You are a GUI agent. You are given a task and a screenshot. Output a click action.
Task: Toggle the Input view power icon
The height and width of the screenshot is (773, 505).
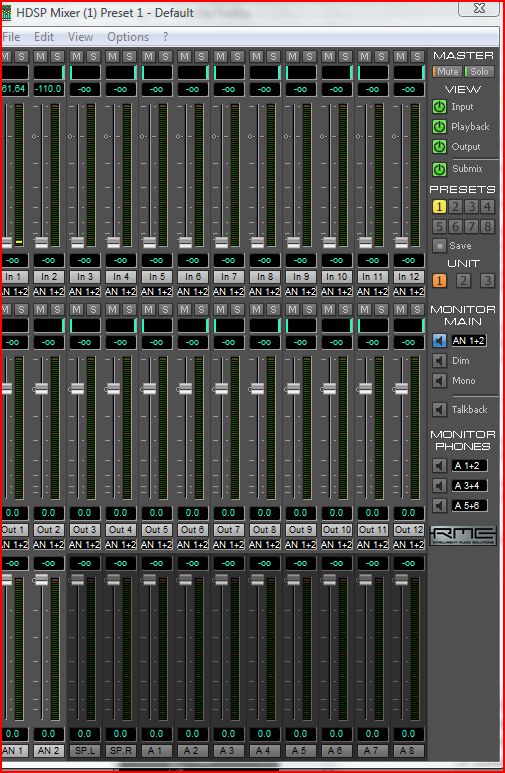[439, 106]
